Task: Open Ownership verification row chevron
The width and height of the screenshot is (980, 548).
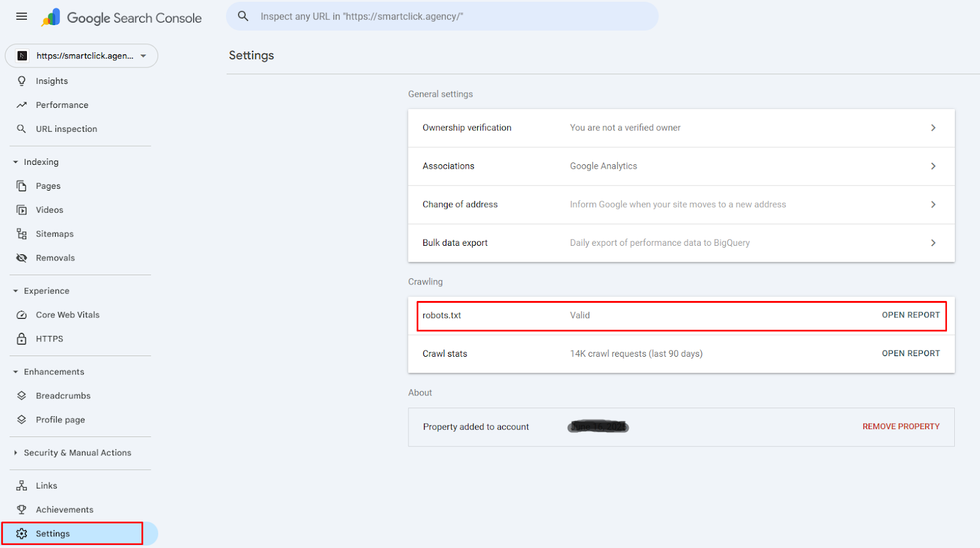Action: pyautogui.click(x=933, y=127)
